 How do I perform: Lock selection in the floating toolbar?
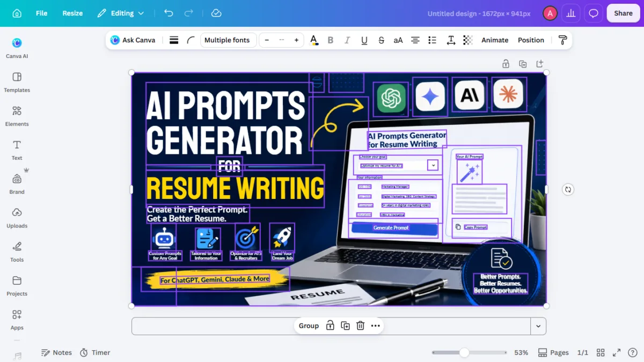pyautogui.click(x=330, y=326)
